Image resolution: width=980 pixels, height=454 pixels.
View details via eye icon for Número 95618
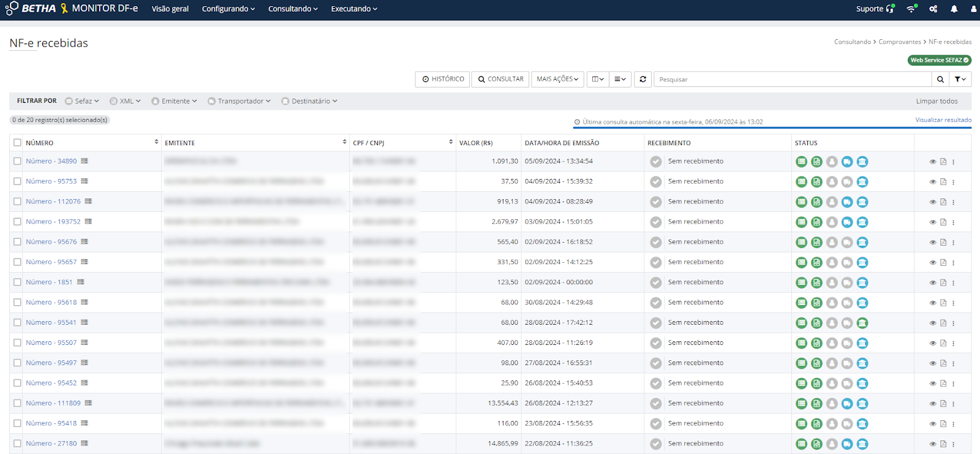coord(933,303)
